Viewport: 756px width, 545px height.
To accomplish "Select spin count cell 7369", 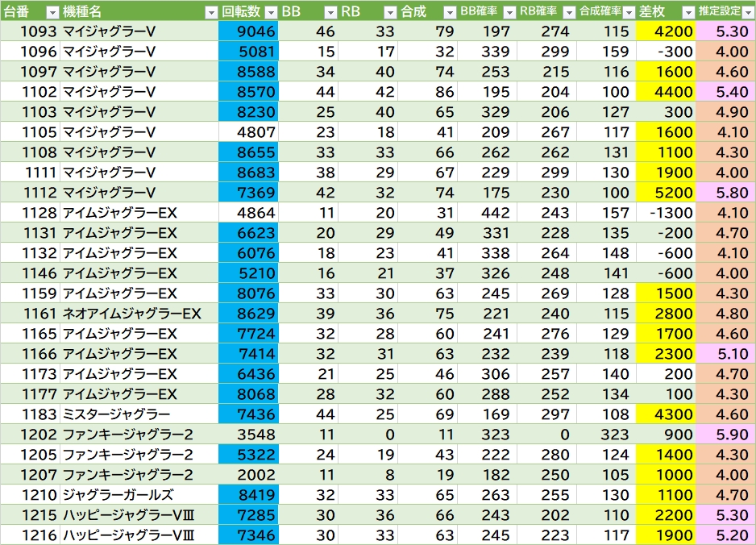I will point(248,193).
